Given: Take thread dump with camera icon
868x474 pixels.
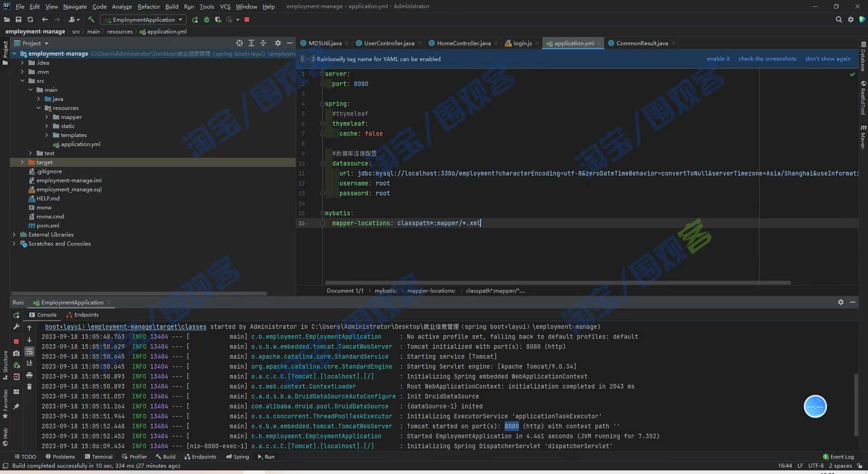Looking at the screenshot, I should 16,353.
